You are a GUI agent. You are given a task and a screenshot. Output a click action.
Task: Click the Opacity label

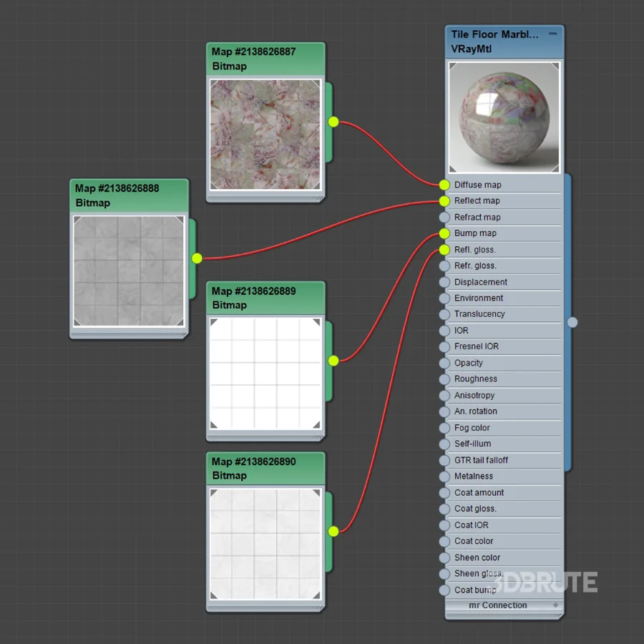[x=468, y=363]
